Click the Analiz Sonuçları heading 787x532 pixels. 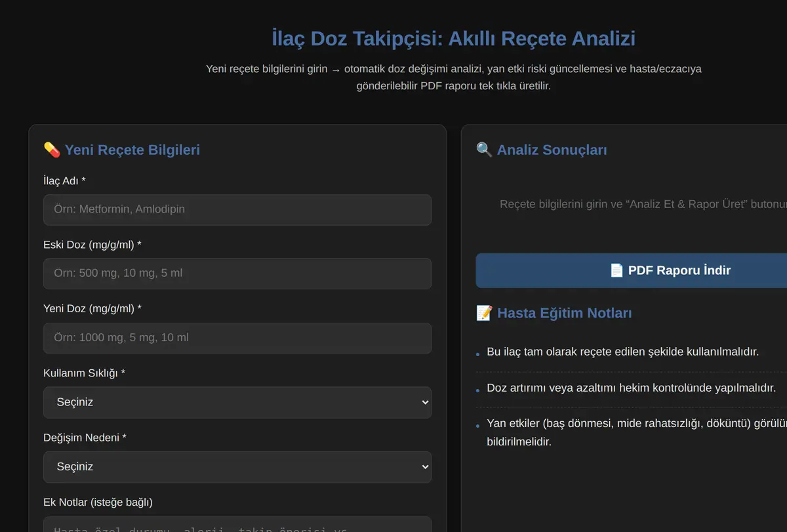552,150
